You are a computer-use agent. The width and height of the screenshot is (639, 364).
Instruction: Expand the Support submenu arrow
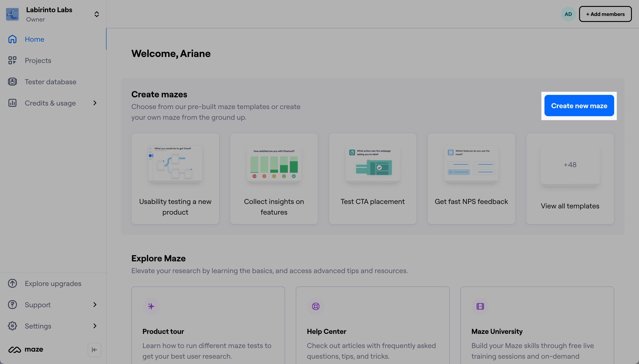tap(95, 305)
